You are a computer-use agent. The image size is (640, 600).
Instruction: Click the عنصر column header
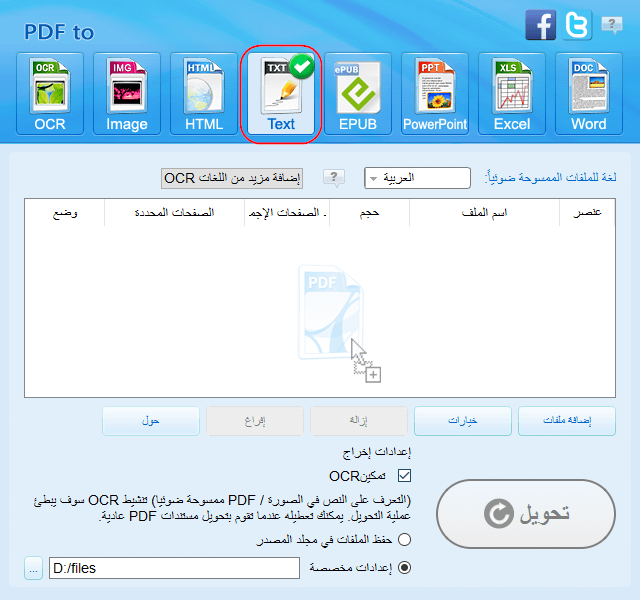[587, 212]
